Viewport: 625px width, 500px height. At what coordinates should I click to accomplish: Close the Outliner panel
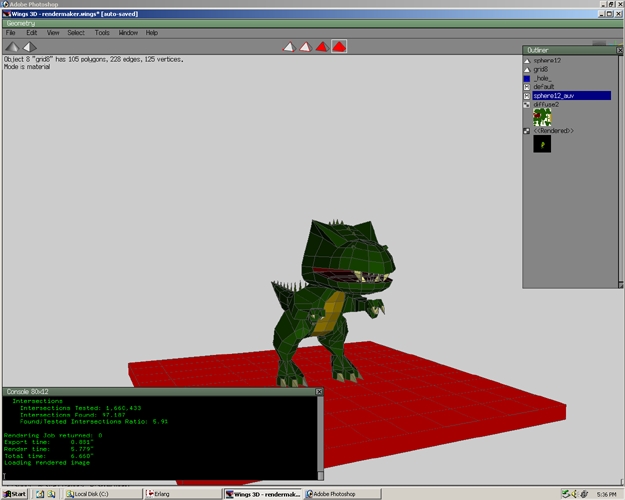point(620,50)
